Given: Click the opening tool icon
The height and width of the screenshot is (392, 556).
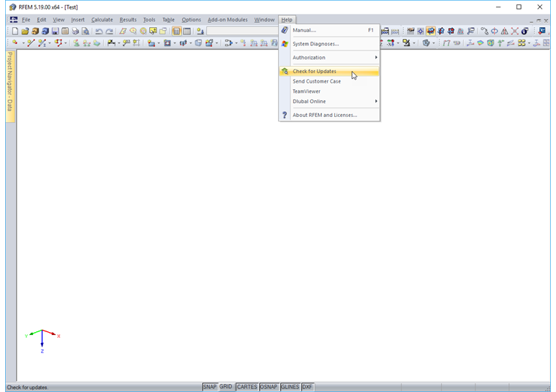Looking at the screenshot, I should 168,43.
